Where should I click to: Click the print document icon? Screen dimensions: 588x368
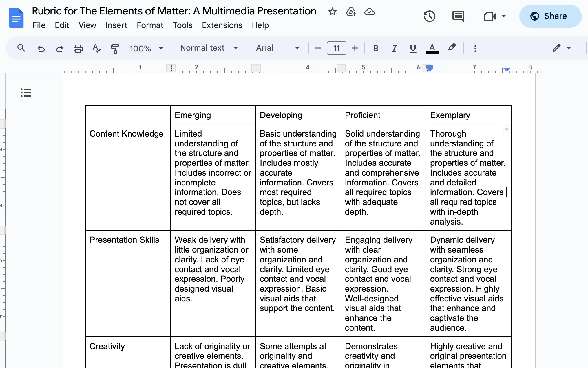pyautogui.click(x=78, y=47)
